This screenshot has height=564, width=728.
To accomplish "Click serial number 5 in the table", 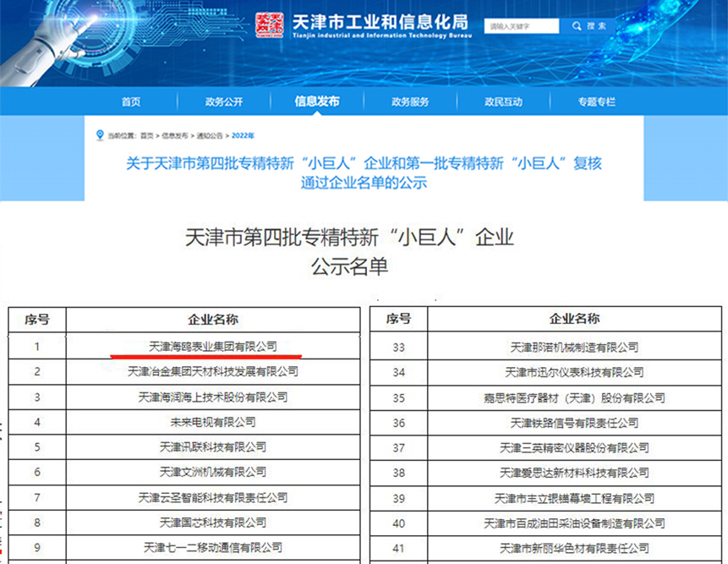I will tap(37, 447).
